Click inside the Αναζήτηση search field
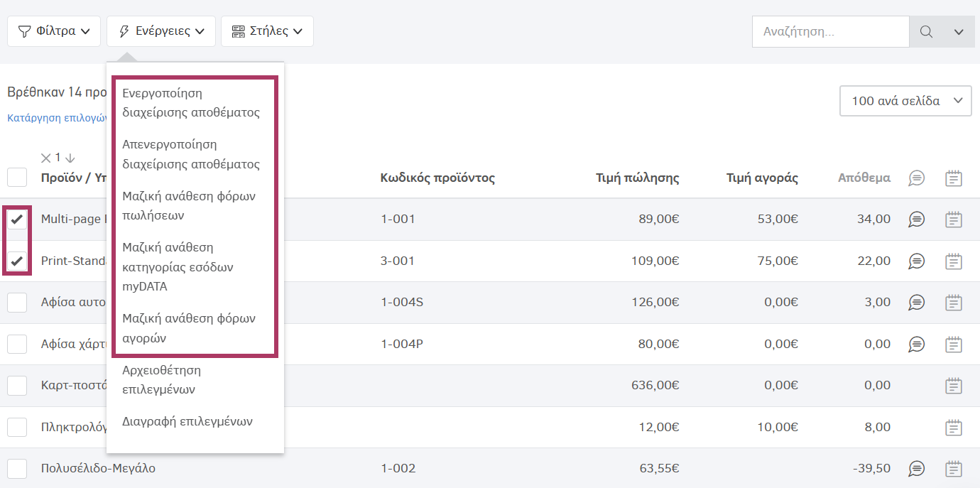Image resolution: width=980 pixels, height=488 pixels. [829, 32]
